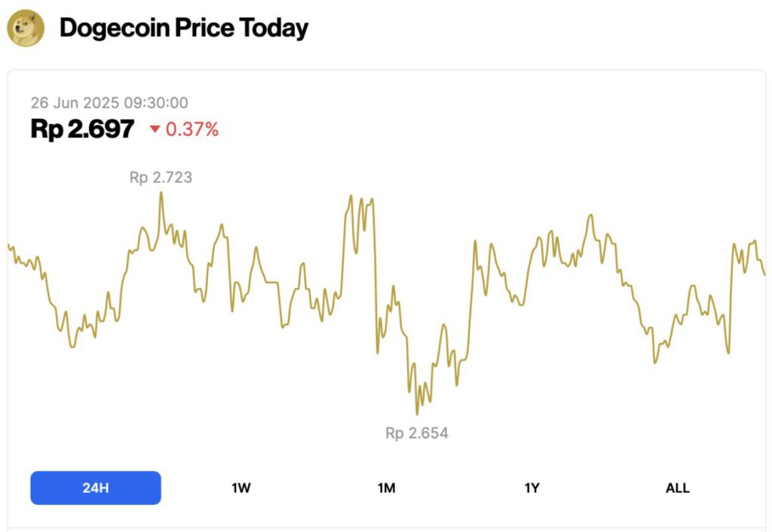Switch to the 1W chart view

click(240, 488)
